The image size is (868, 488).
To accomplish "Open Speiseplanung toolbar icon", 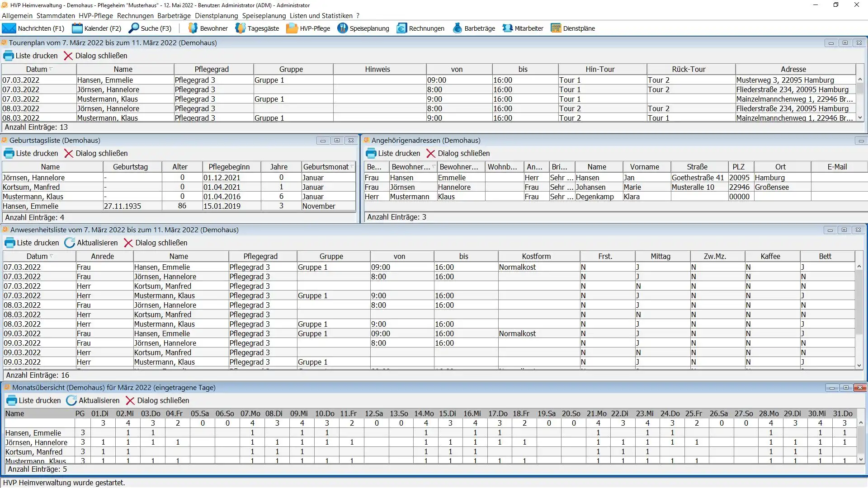I will (342, 28).
